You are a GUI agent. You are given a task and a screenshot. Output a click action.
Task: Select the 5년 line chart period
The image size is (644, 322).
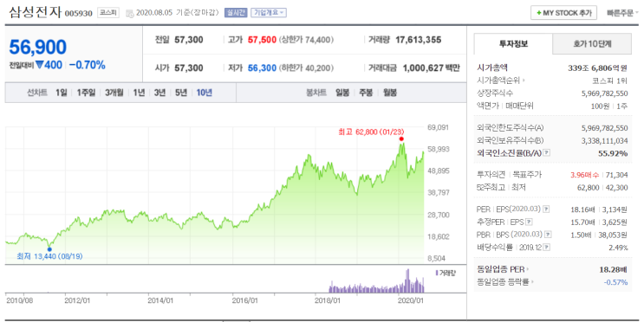tap(180, 93)
